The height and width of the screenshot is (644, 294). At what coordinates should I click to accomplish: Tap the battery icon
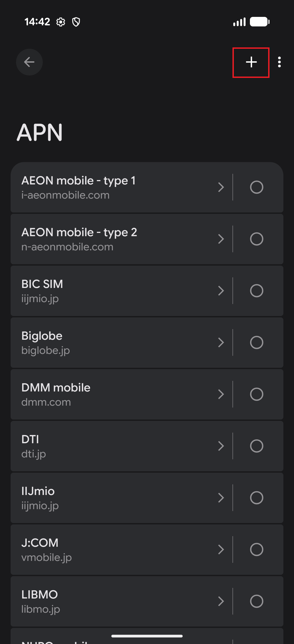pos(260,22)
